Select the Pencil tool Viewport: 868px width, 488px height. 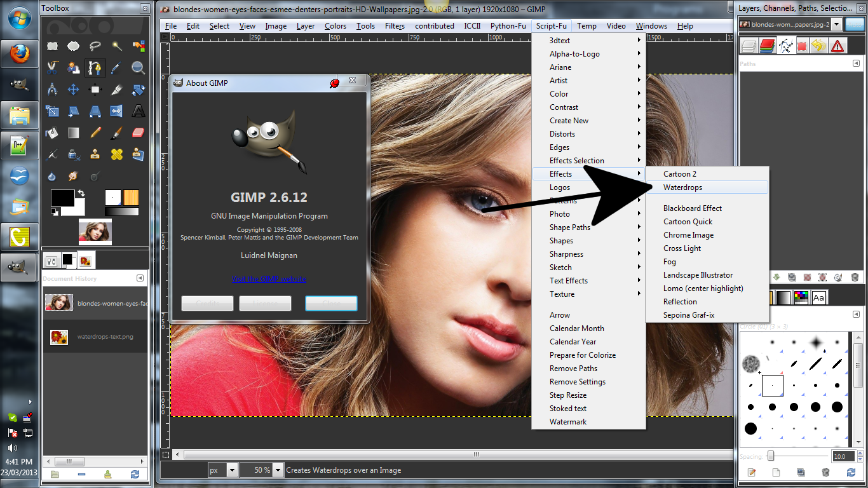point(95,132)
